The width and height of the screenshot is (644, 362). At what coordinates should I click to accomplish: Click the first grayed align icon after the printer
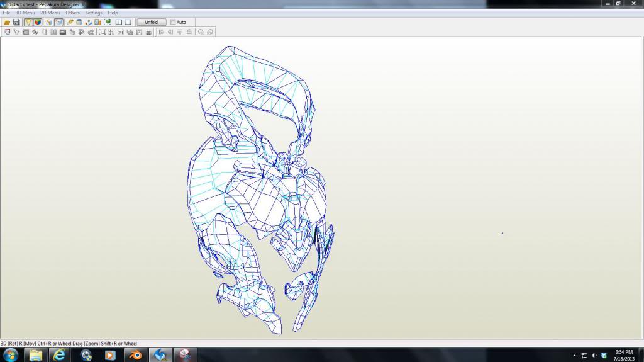point(162,32)
